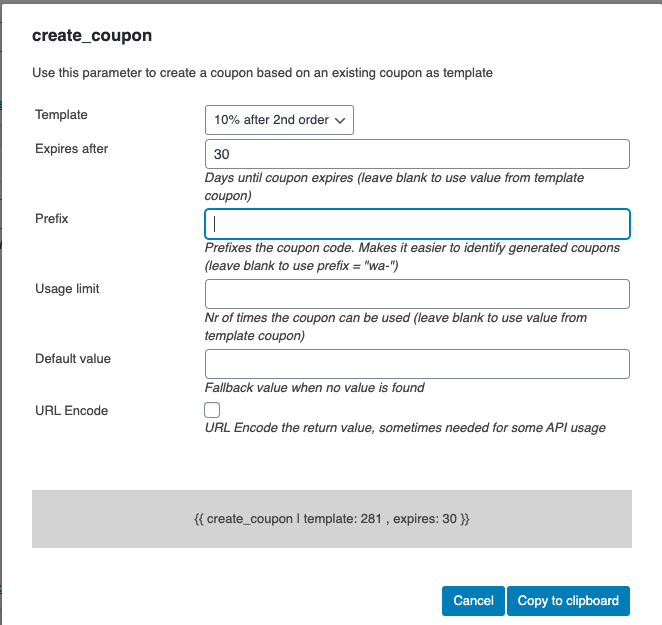Click Copy to clipboard button
Viewport: 662px width, 625px height.
pos(568,601)
